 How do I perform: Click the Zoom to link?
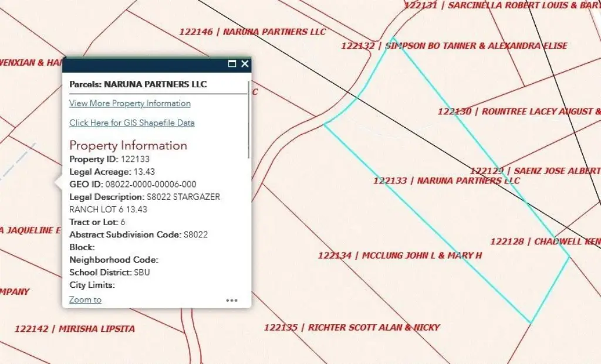click(85, 300)
